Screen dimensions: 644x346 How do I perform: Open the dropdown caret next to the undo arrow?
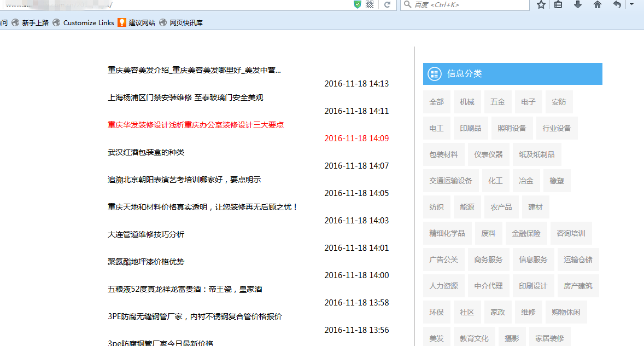(631, 5)
